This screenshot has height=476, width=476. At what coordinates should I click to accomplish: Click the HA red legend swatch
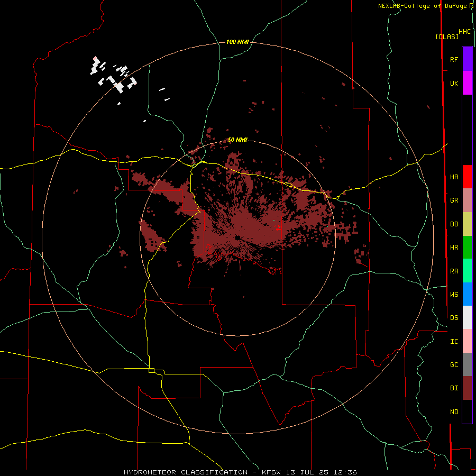click(x=467, y=177)
